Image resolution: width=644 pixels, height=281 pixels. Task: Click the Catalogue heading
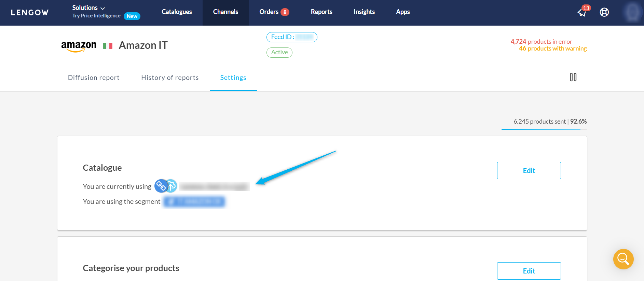[102, 168]
